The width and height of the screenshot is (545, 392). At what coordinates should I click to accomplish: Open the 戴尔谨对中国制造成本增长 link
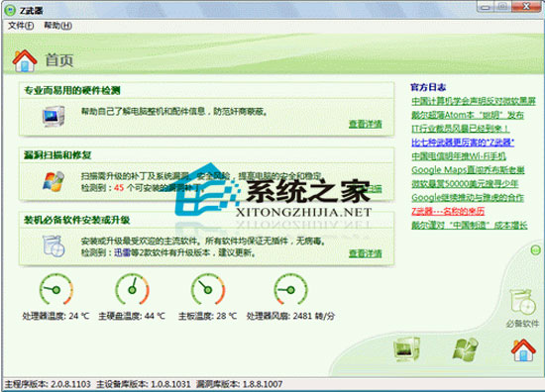click(x=470, y=225)
